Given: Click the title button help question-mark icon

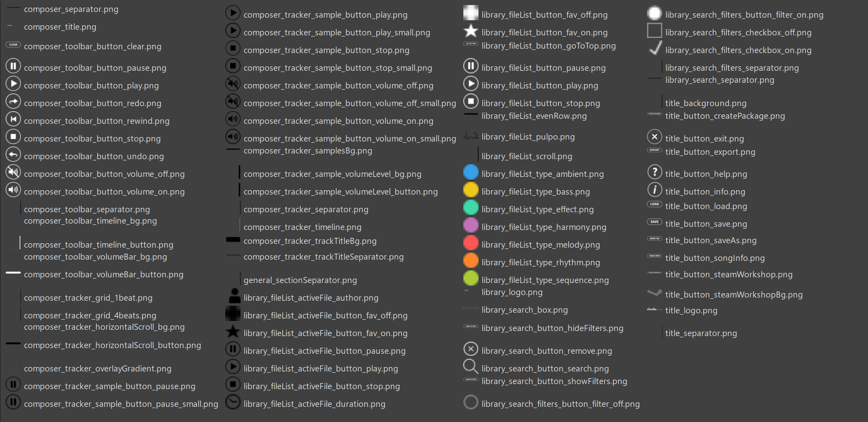Looking at the screenshot, I should pyautogui.click(x=654, y=172).
